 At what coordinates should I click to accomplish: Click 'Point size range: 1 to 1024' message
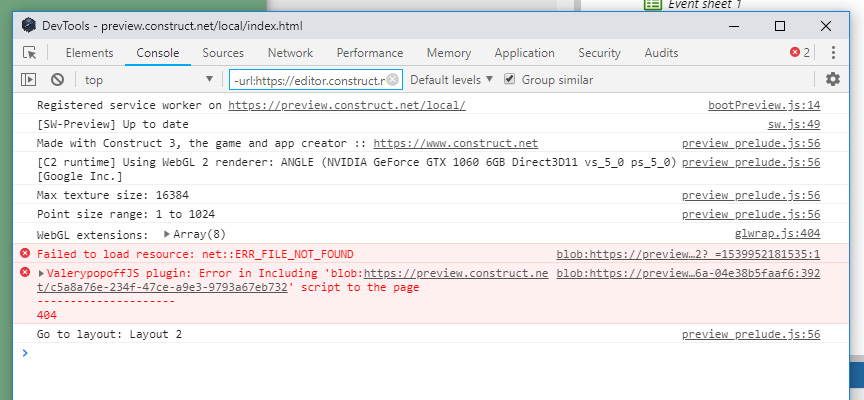[x=126, y=214]
